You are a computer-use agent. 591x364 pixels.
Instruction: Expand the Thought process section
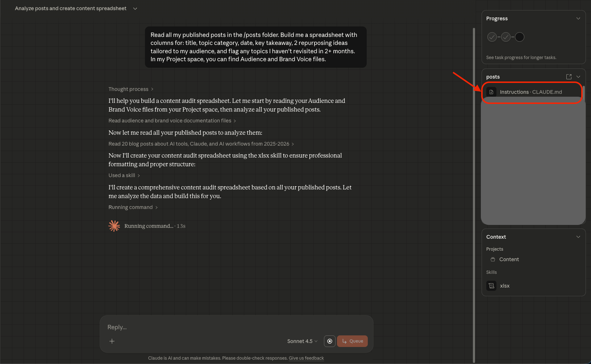coord(131,89)
